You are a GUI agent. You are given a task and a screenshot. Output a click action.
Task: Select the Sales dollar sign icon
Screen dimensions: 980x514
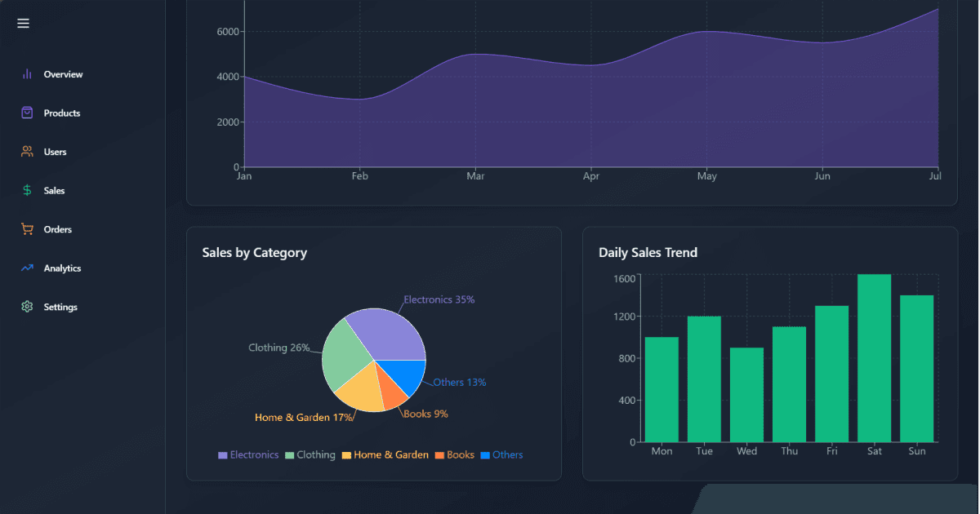(x=26, y=190)
